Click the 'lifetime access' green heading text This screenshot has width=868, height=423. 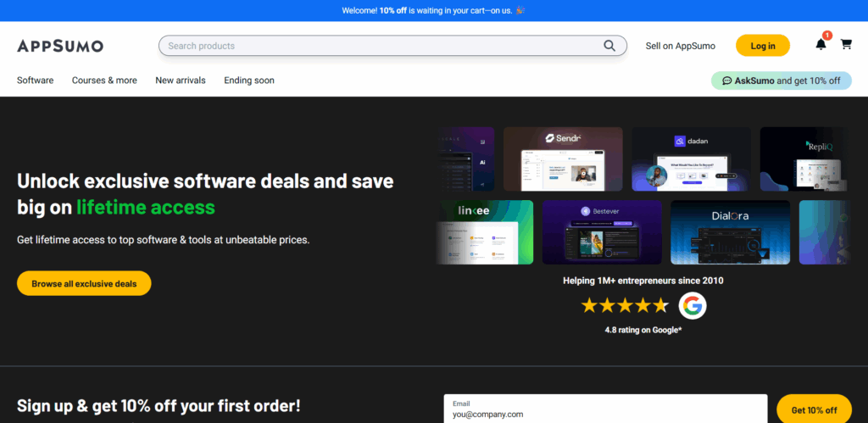(146, 207)
